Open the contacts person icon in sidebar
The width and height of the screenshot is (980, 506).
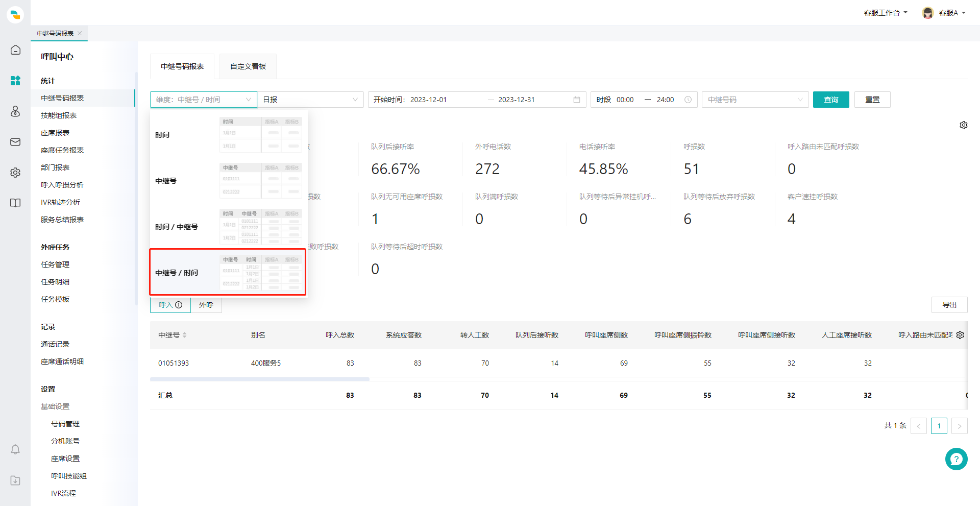[x=15, y=111]
